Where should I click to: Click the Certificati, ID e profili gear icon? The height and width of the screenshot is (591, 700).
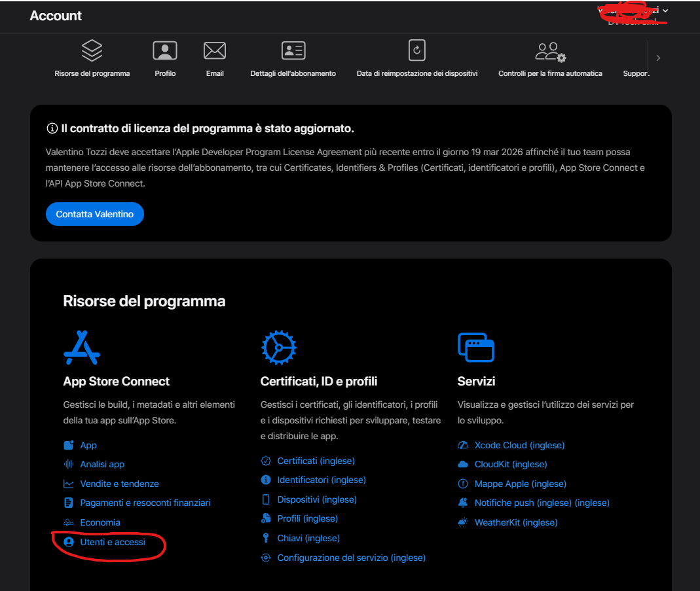[x=279, y=348]
